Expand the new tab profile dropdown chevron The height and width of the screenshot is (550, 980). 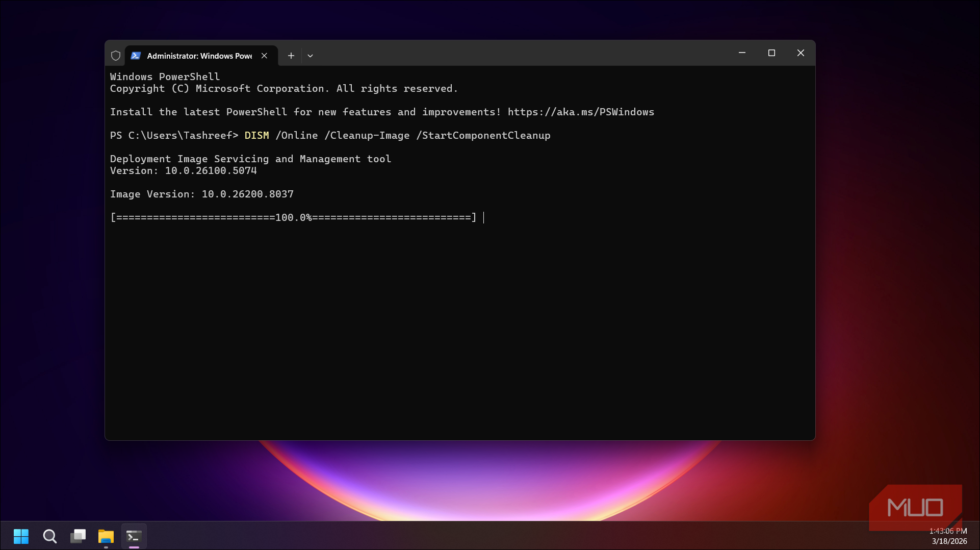310,56
